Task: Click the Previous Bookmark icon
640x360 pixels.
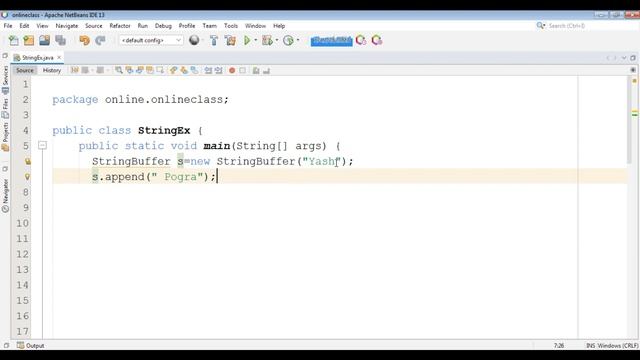Action: tap(173, 70)
